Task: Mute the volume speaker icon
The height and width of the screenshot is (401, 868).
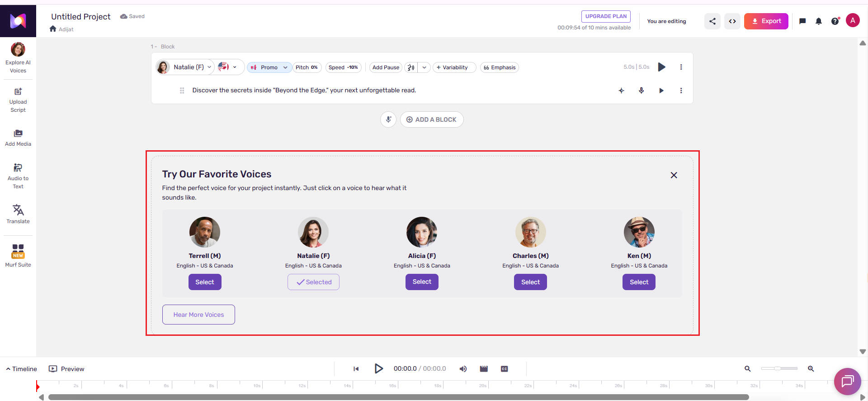Action: pos(463,369)
